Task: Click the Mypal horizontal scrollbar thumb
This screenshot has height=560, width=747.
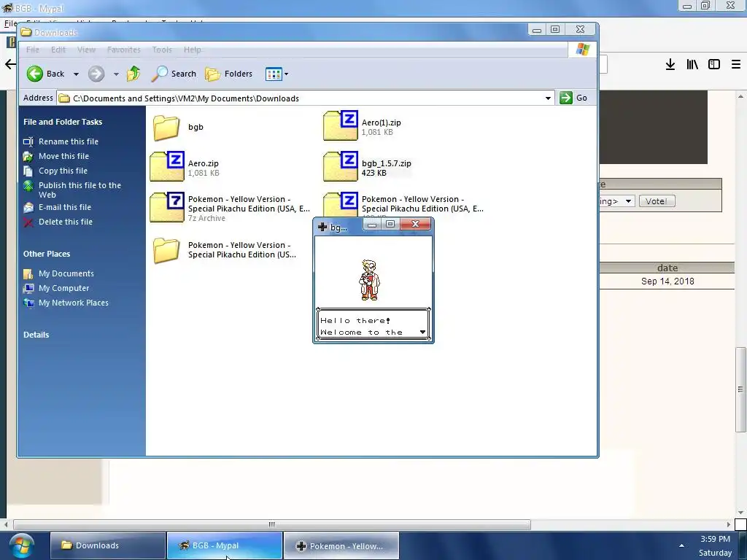Action: pyautogui.click(x=271, y=524)
